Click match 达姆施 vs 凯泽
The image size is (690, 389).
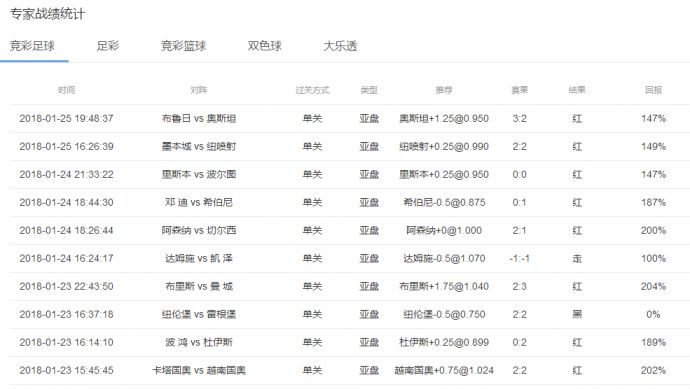tap(199, 258)
